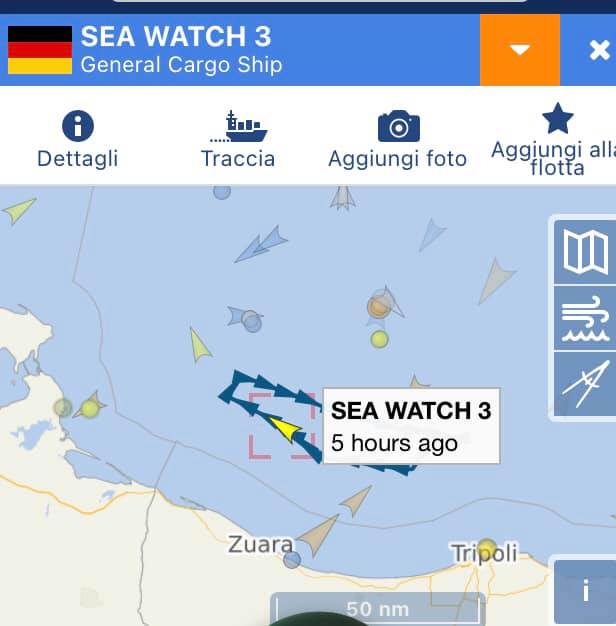Open the Dettagli info icon
Screen dimensions: 616x626
point(78,126)
